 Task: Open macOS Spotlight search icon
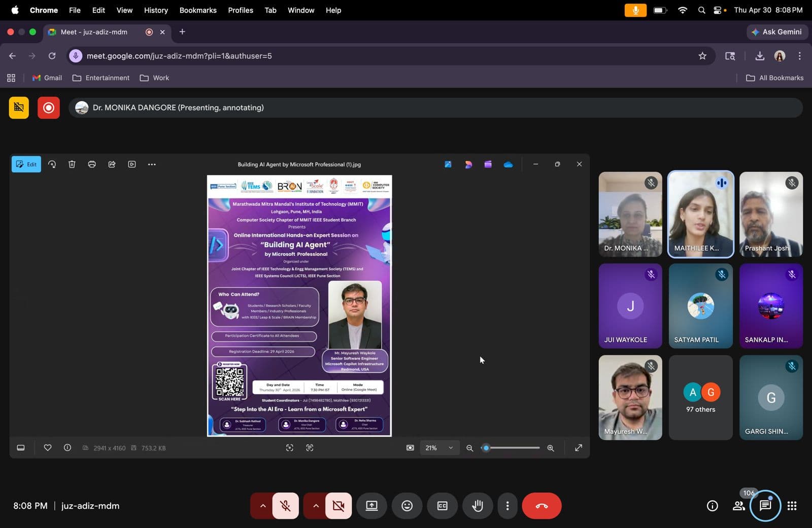(701, 10)
